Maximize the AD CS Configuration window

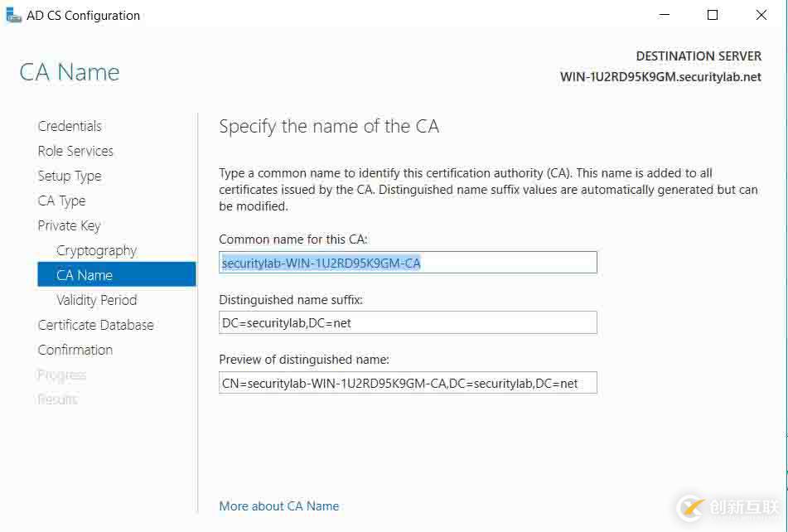coord(713,15)
